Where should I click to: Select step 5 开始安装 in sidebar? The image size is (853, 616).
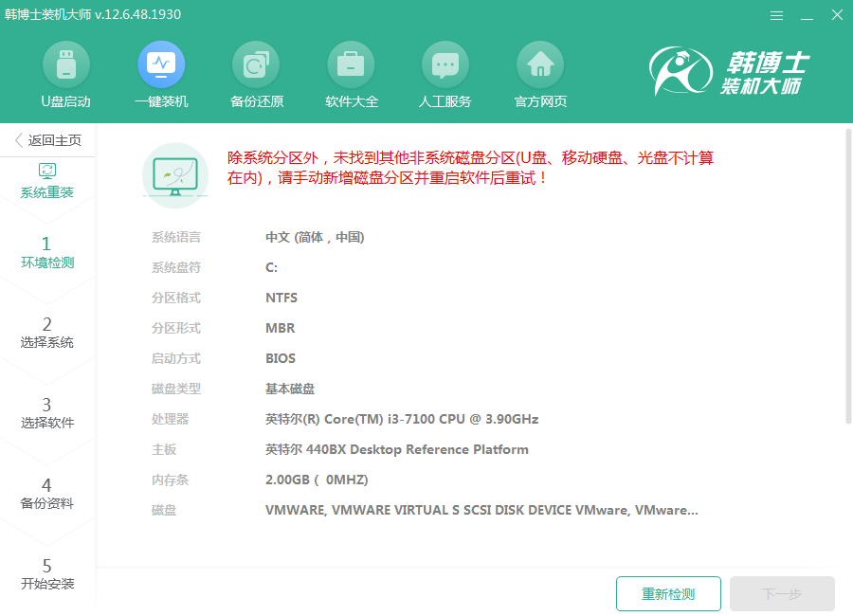(47, 574)
